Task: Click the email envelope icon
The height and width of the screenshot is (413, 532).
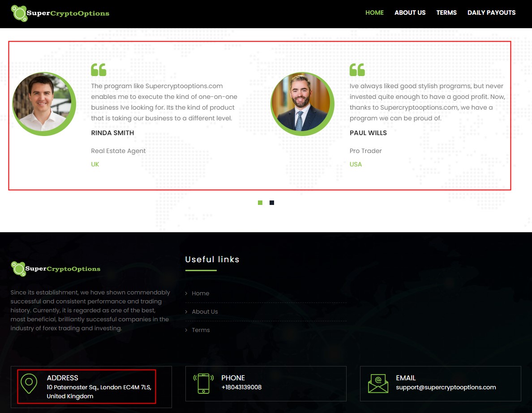Action: coord(378,383)
